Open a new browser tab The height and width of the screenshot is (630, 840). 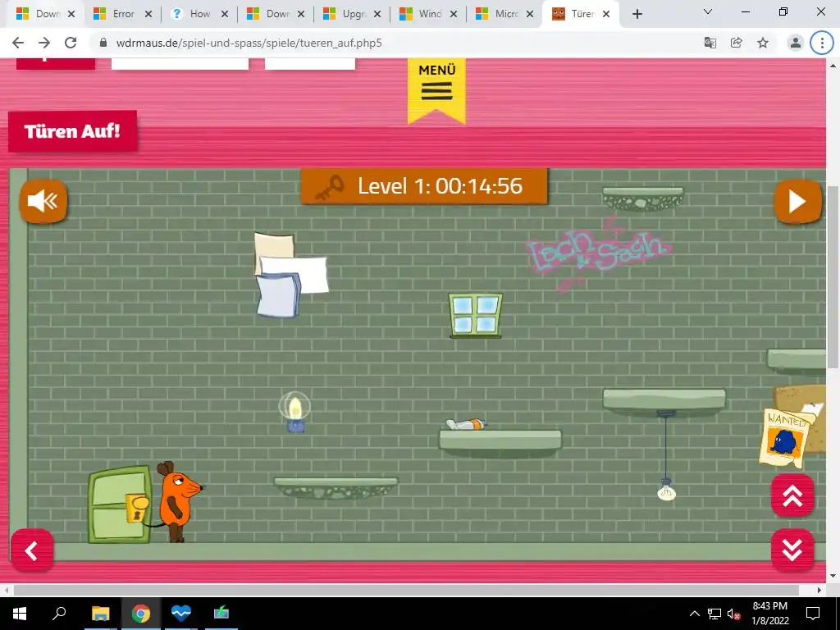(637, 15)
